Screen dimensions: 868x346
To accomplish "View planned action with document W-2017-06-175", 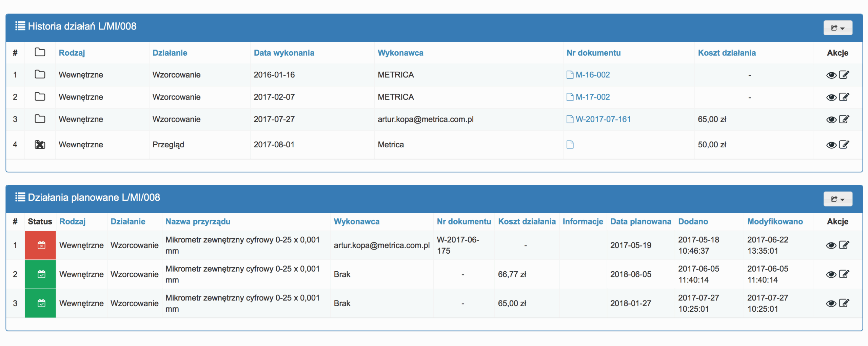I will tap(831, 245).
